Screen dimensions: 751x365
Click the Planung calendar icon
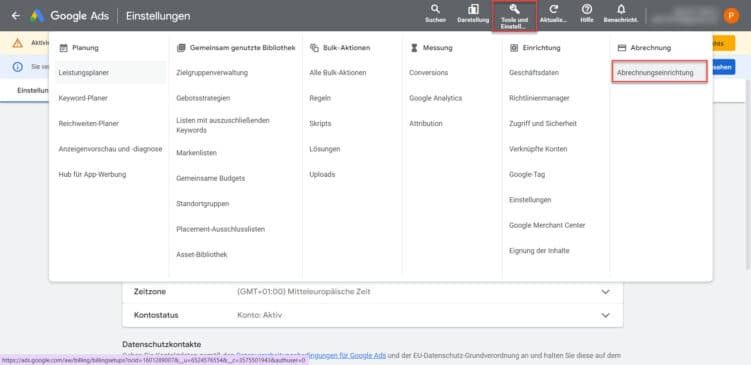coord(63,48)
